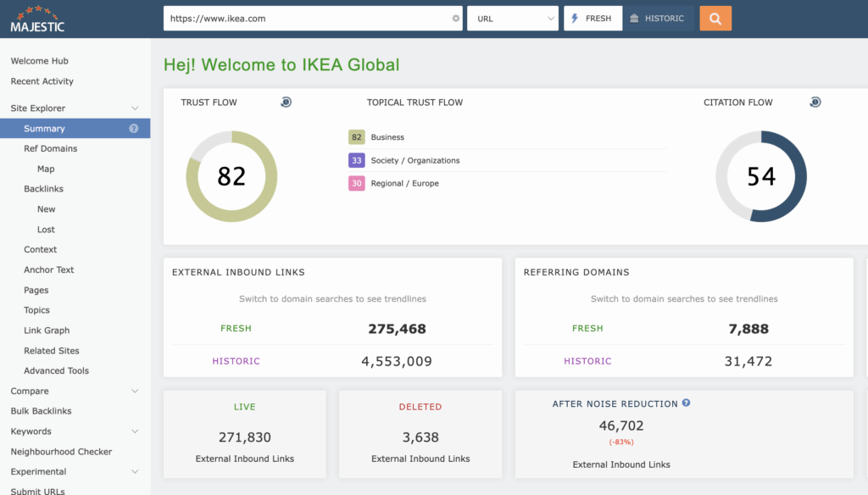Screen dimensions: 868x495
Task: Switch to the Historic index
Action: pyautogui.click(x=659, y=19)
